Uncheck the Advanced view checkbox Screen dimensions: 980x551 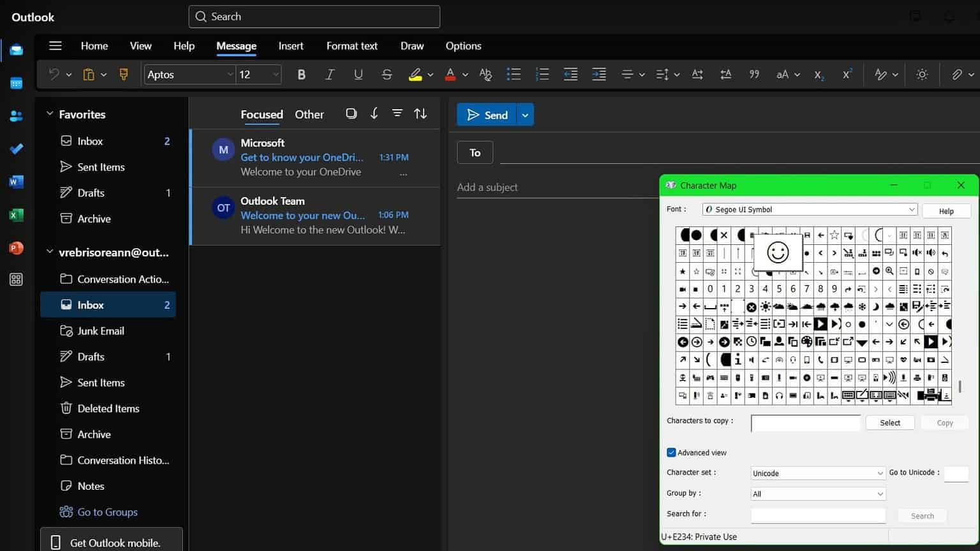[671, 452]
